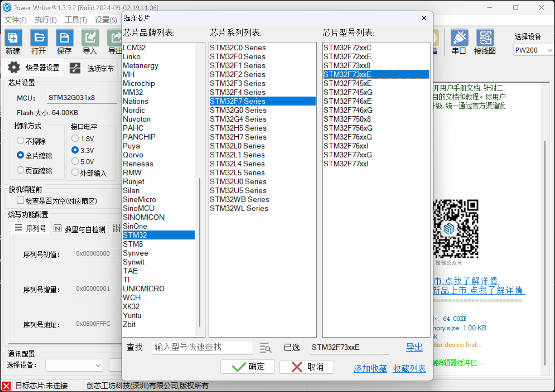Viewport: 555px width, 392px height.
Task: Open the Tools (工具) menu
Action: click(76, 20)
